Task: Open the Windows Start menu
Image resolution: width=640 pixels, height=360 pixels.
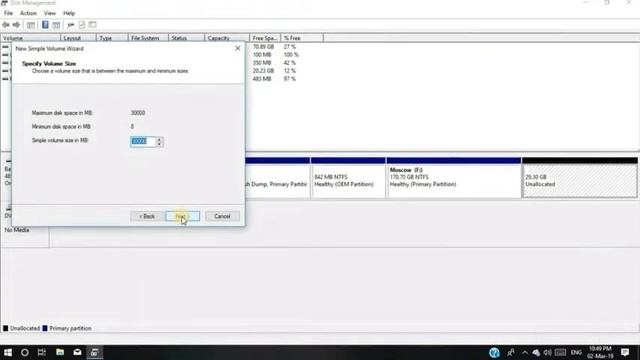Action: tap(8, 352)
